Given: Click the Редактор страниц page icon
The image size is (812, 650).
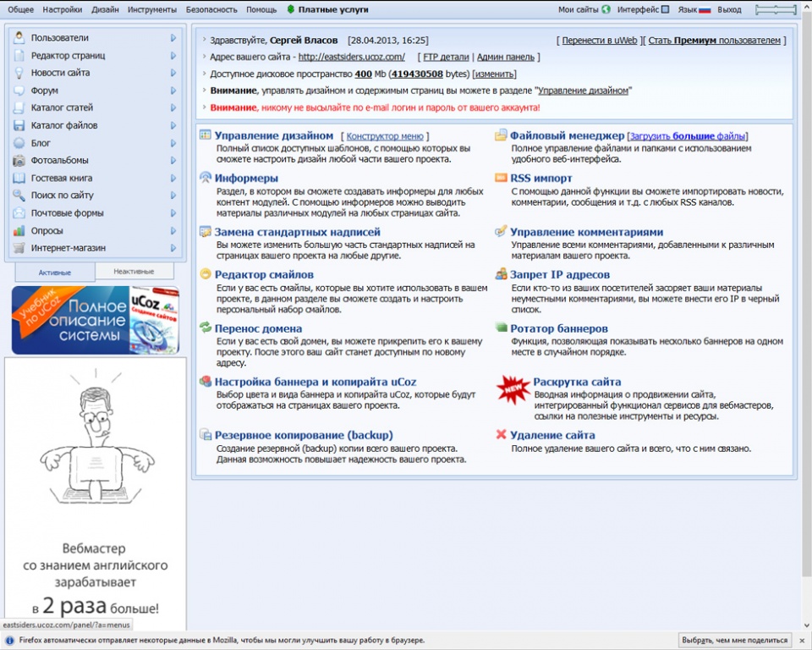Looking at the screenshot, I should click(19, 55).
